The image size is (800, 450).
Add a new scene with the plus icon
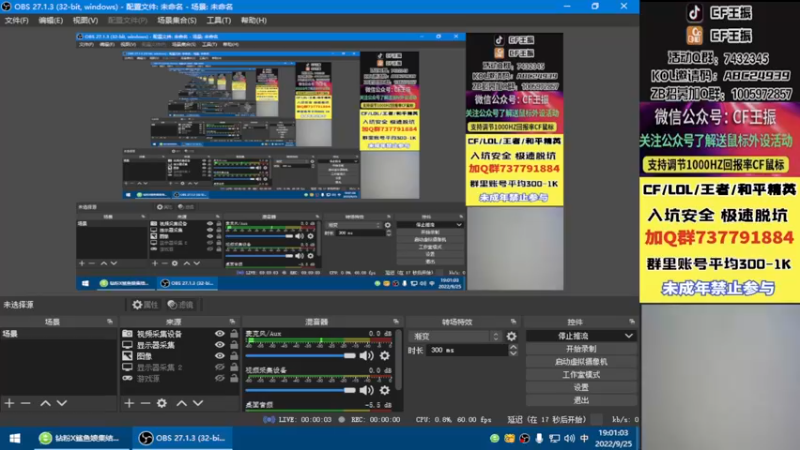click(x=9, y=403)
